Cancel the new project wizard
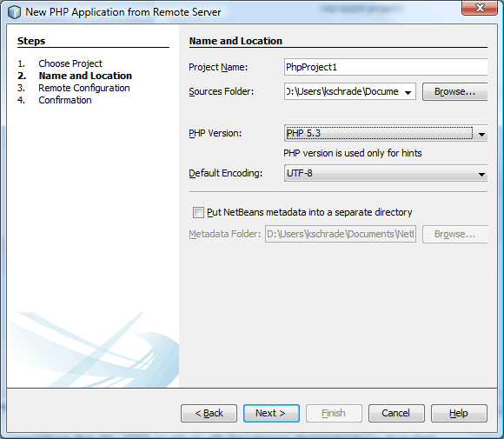504x439 pixels. click(396, 413)
